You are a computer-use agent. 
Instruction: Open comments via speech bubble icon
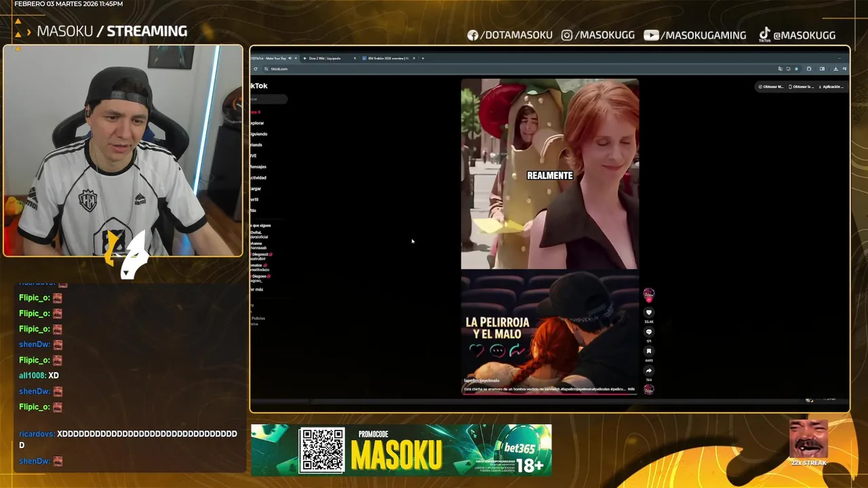[x=649, y=332]
